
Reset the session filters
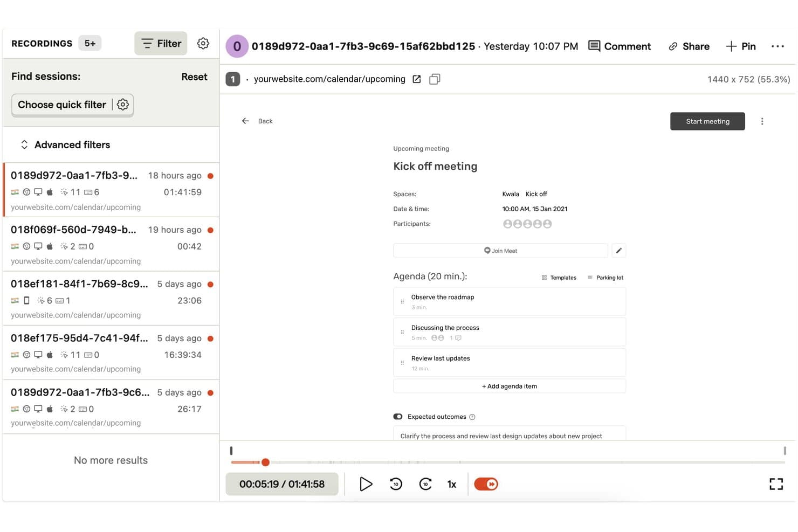194,77
